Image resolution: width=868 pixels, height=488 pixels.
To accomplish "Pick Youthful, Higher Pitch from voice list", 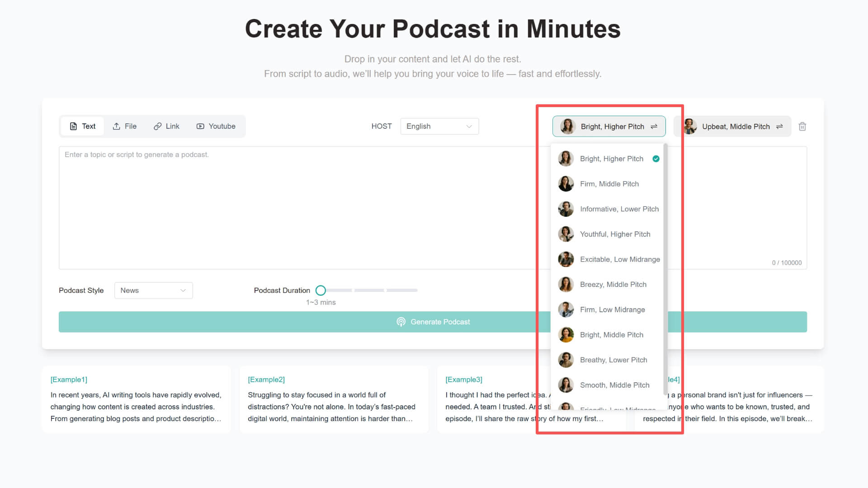I will tap(615, 234).
